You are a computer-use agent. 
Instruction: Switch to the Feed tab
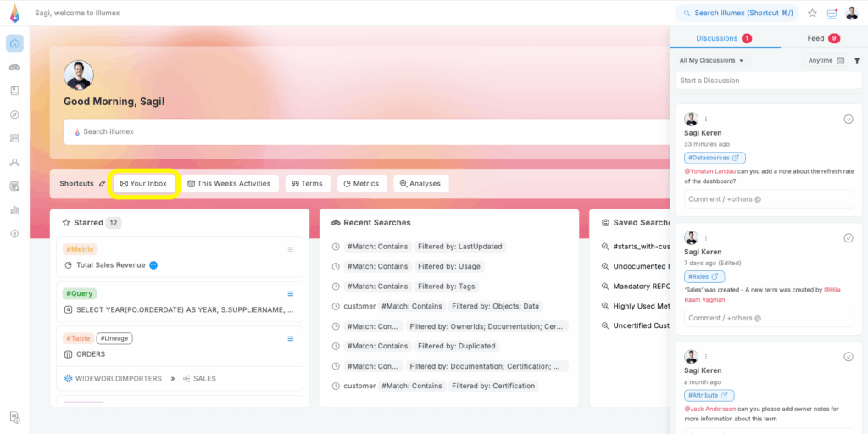click(821, 38)
